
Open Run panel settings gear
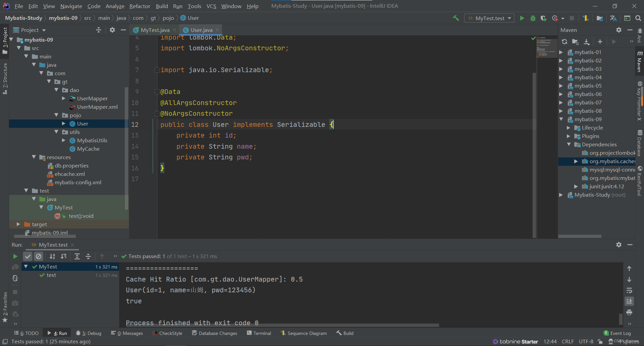pyautogui.click(x=619, y=245)
